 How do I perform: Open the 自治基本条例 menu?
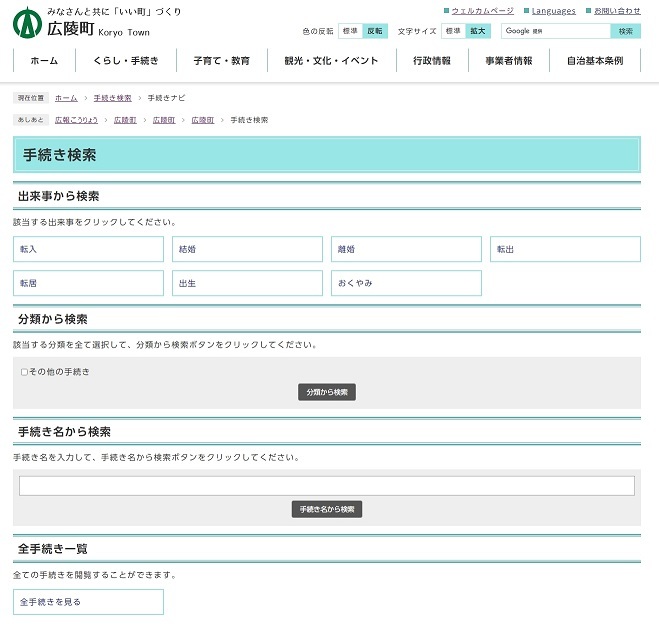tap(595, 61)
